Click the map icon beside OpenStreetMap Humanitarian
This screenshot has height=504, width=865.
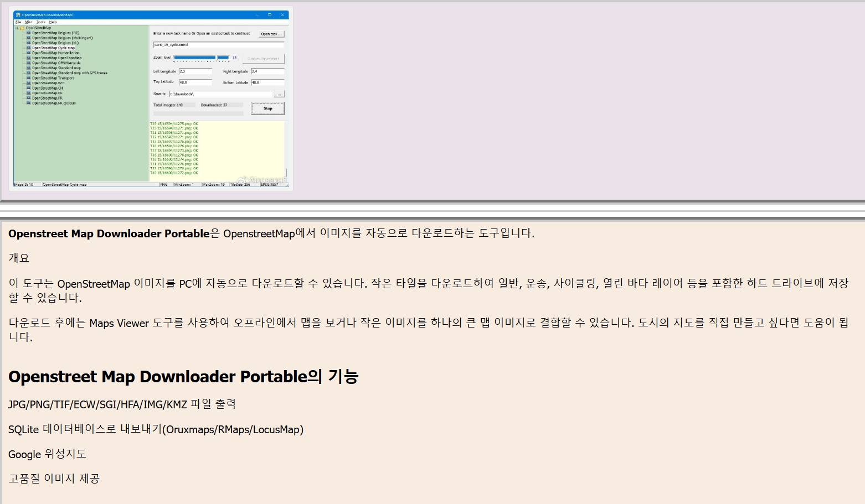[x=29, y=53]
